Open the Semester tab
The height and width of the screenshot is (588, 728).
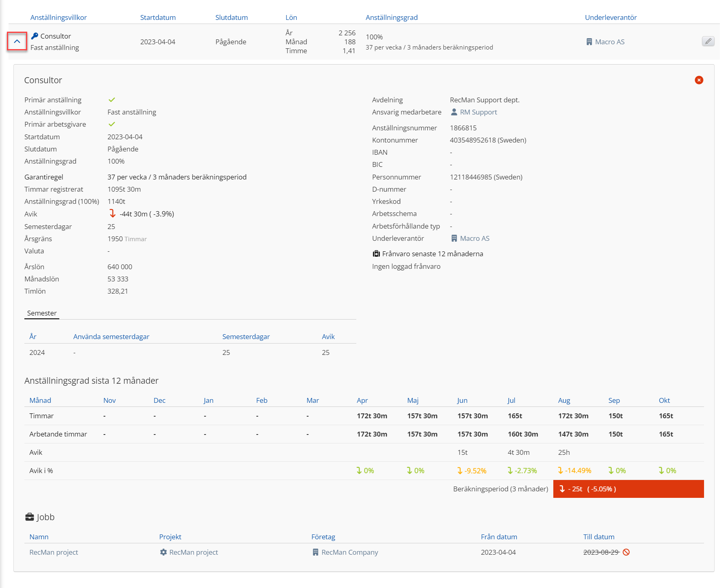42,313
